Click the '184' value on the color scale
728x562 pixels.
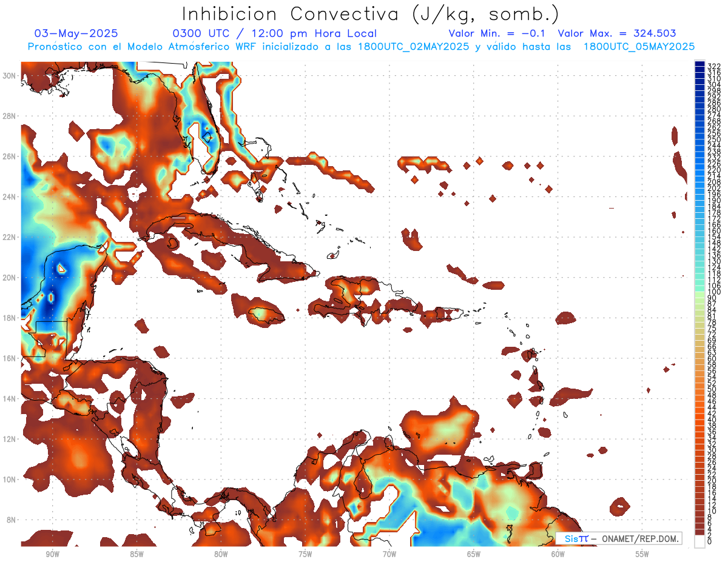tap(714, 206)
